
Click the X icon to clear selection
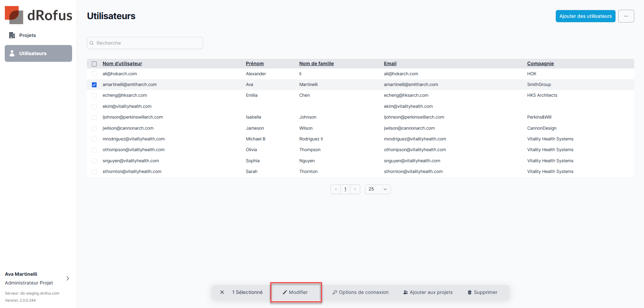pos(222,292)
